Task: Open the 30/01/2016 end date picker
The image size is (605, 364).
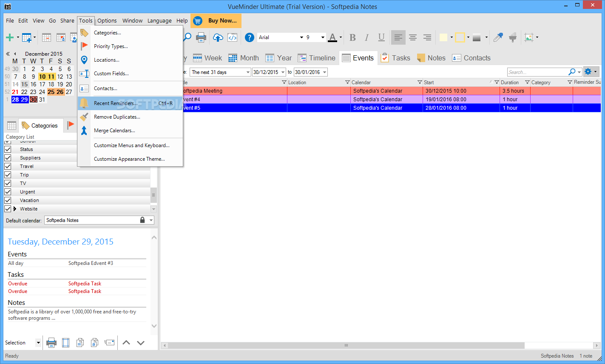Action: [x=325, y=72]
